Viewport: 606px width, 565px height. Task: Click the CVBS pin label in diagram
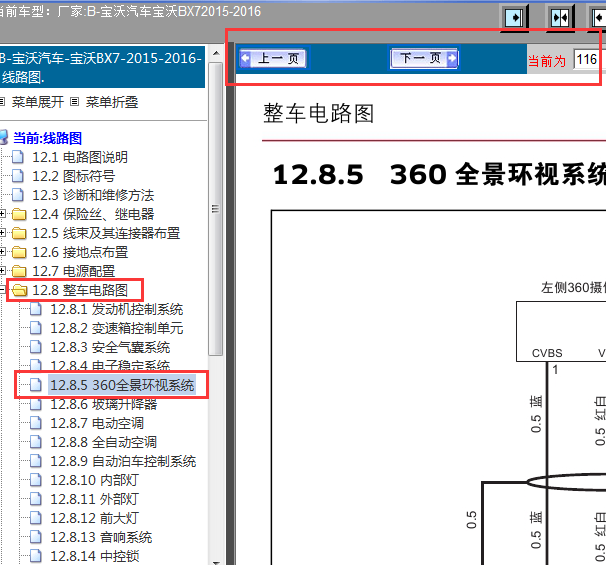click(x=547, y=353)
